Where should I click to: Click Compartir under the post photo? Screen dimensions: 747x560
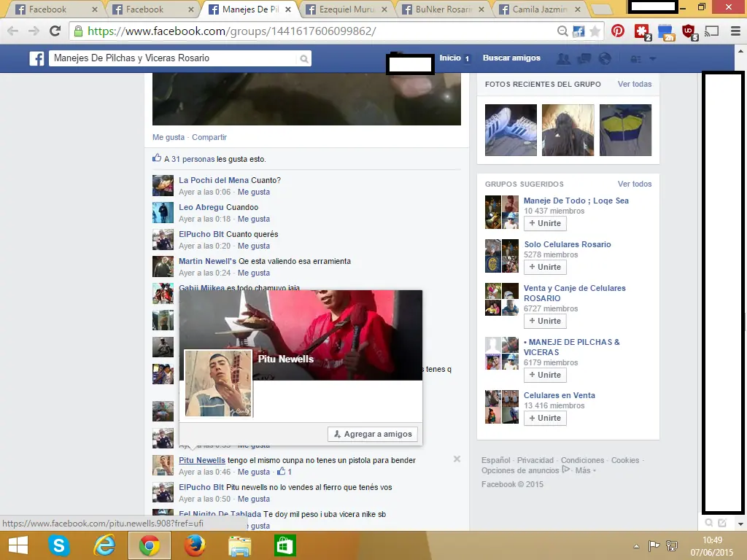coord(209,137)
